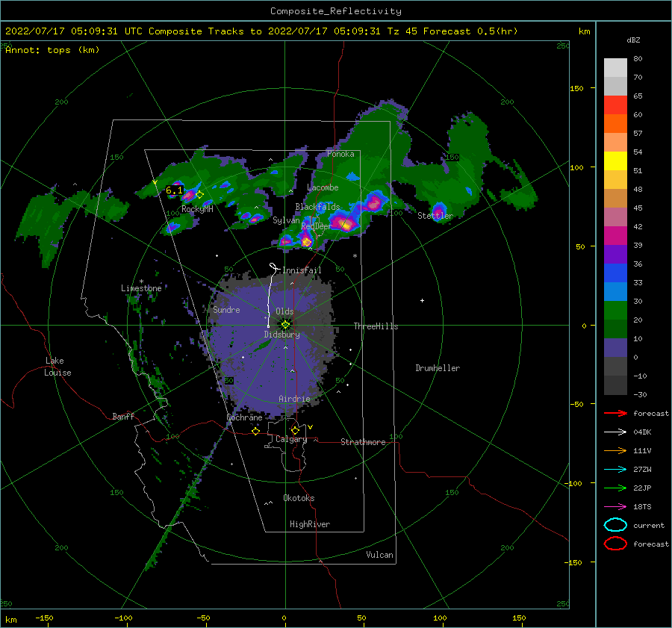Click the Didsbury label
Viewport: 672px width, 628px height.
[x=282, y=335]
